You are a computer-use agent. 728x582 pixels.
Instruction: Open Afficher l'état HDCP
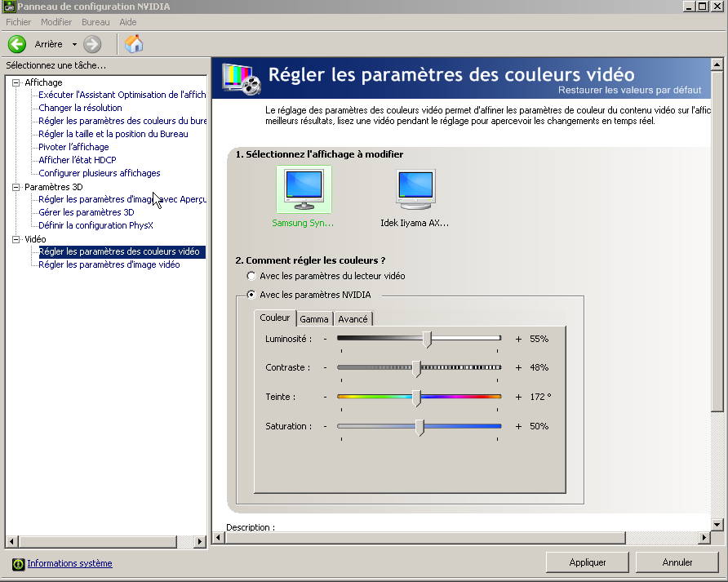point(78,160)
